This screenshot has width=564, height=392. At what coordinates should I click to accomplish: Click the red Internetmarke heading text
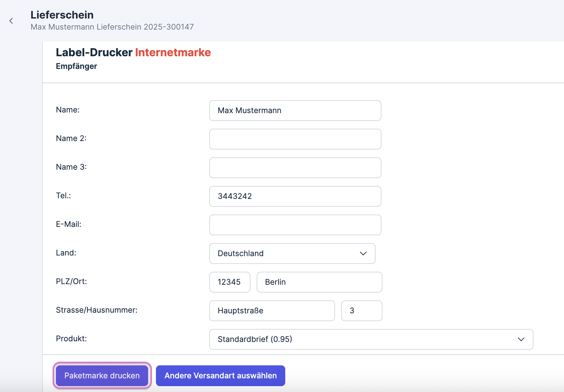tap(173, 52)
